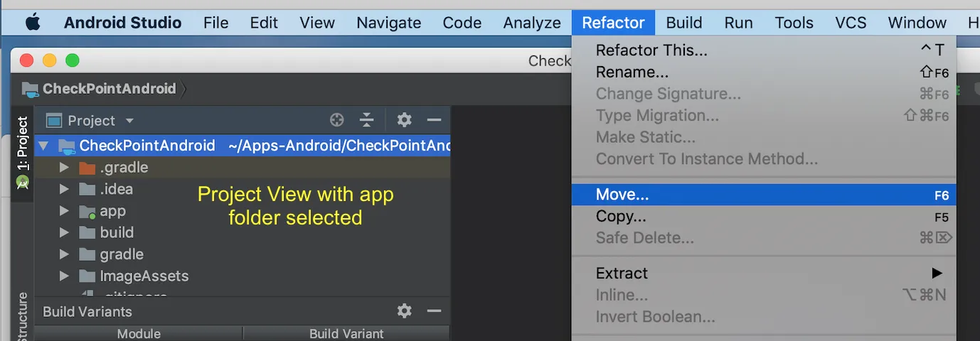Click the yellow window minimize button

pos(49,60)
